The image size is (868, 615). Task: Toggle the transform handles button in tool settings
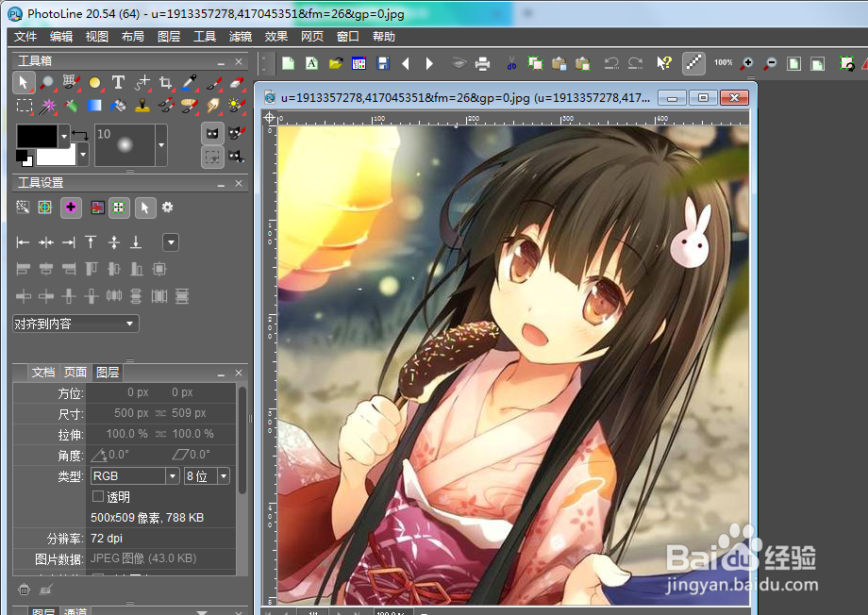click(119, 208)
